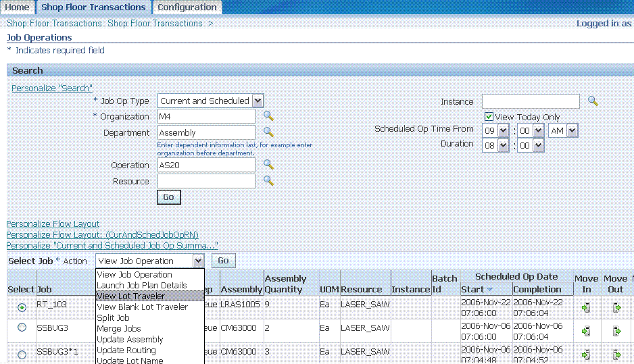The width and height of the screenshot is (634, 364).
Task: Click UOM column header
Action: [329, 289]
